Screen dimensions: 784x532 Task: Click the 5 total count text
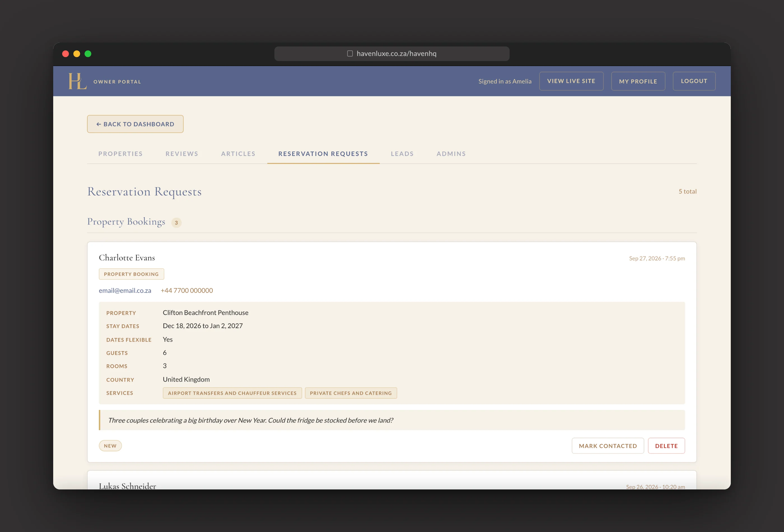click(x=687, y=192)
